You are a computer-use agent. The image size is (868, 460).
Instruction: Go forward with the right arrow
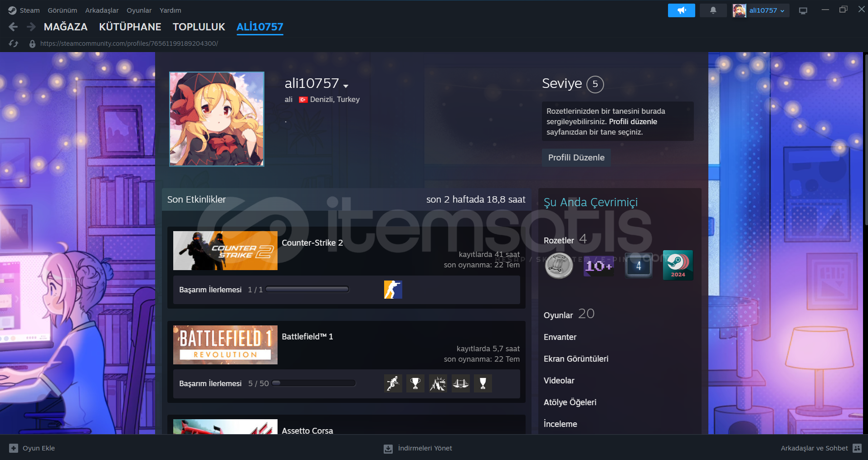31,27
